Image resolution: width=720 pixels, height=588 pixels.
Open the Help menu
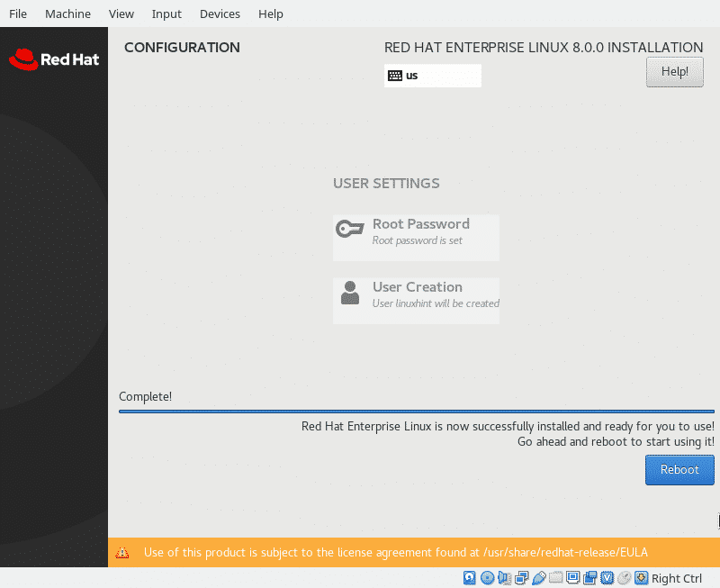(x=271, y=14)
